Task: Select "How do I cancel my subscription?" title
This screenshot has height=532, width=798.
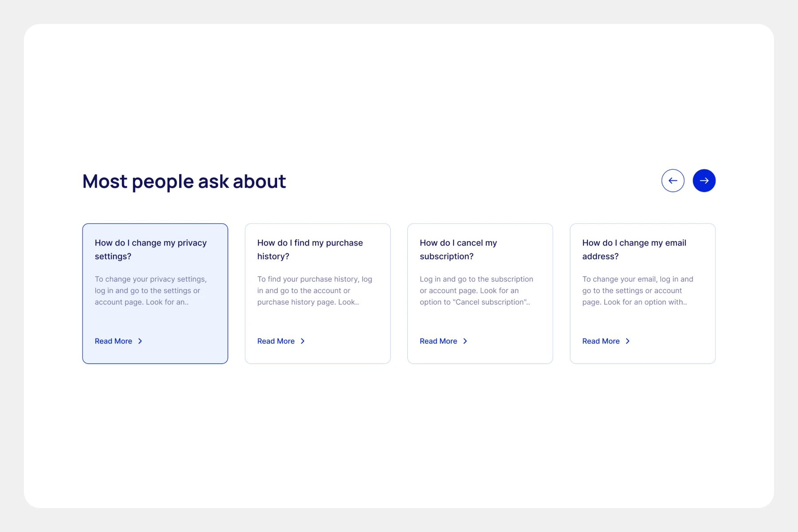Action: click(458, 249)
